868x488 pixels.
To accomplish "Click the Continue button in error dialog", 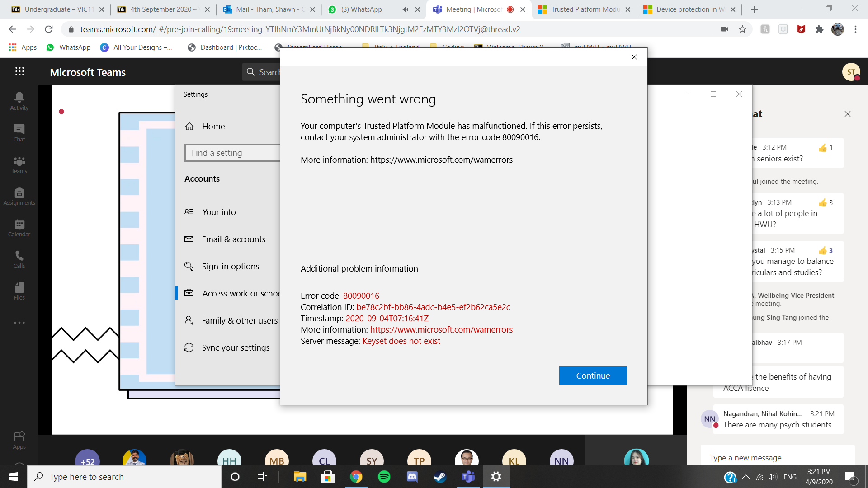I will [593, 375].
